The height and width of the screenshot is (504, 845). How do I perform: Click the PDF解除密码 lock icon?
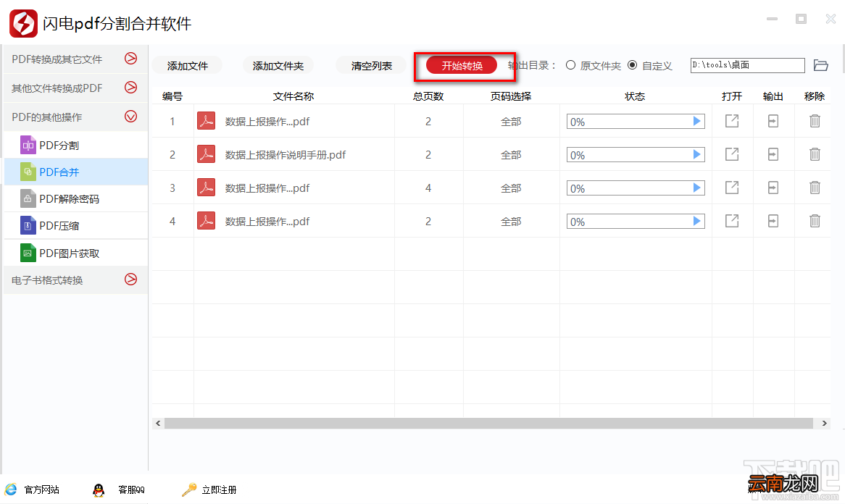(28, 198)
